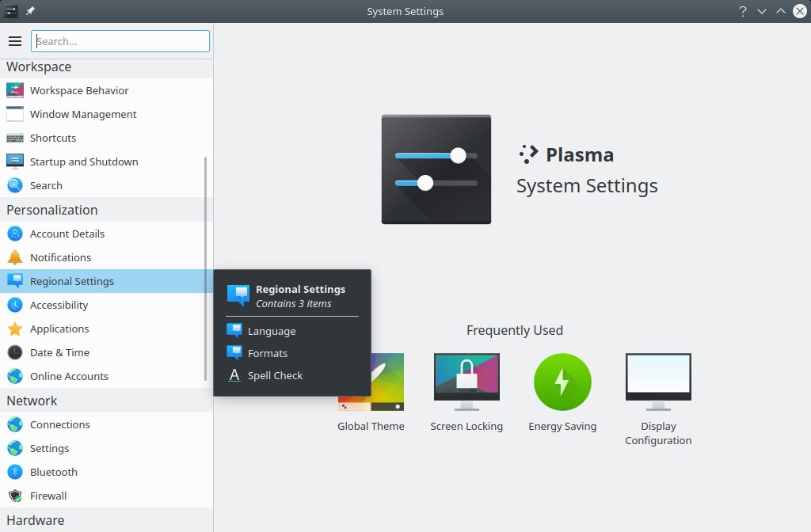Open Energy Saving from Frequently Used
The width and height of the screenshot is (811, 532).
562,393
